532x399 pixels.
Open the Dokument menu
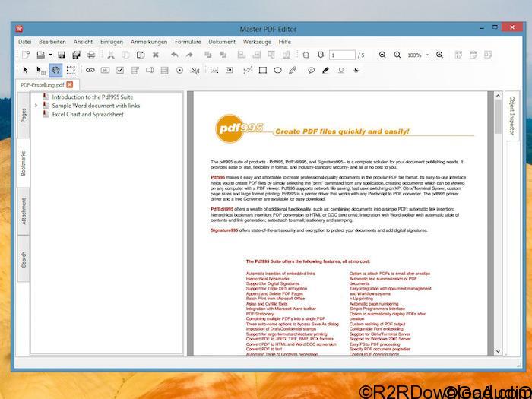tap(222, 42)
